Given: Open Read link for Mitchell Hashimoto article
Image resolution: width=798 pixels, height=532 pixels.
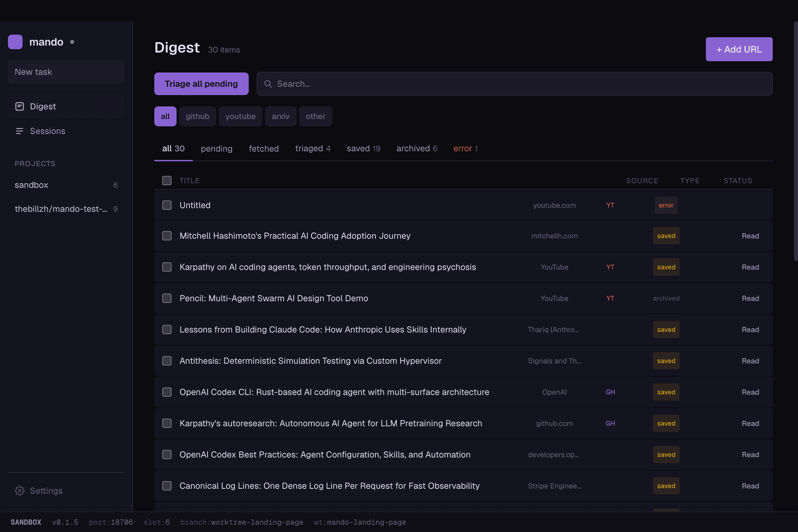Looking at the screenshot, I should coord(750,235).
